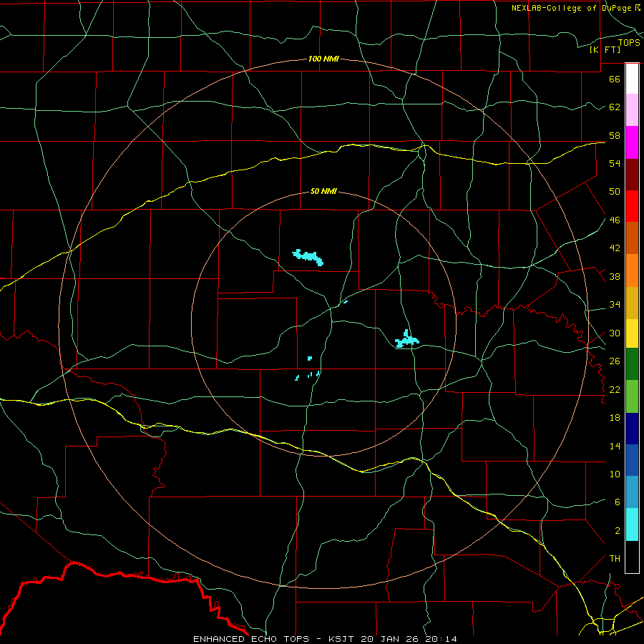Click the TH legend label
This screenshot has height=644, width=644.
click(x=615, y=559)
